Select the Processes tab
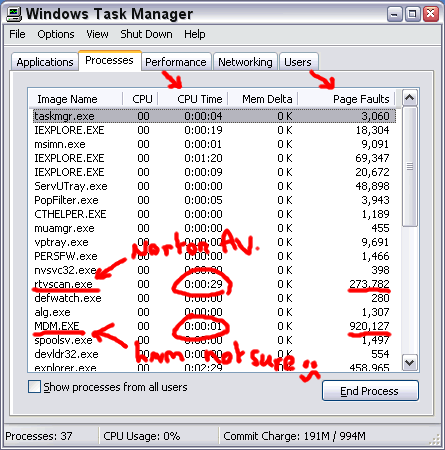 (110, 60)
